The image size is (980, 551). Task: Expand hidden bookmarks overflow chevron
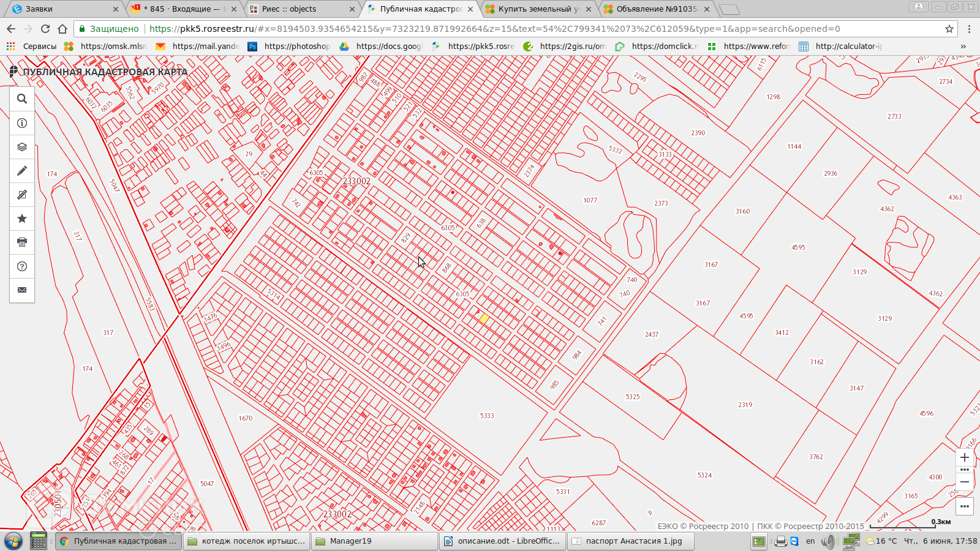963,46
